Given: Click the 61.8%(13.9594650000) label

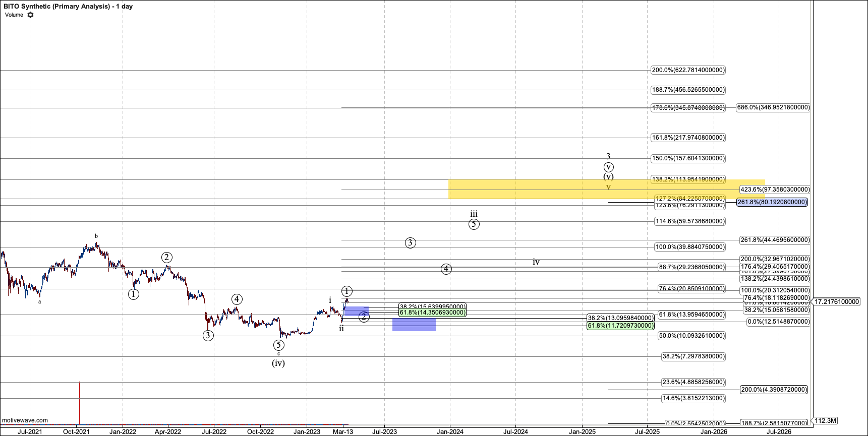Looking at the screenshot, I should (x=691, y=315).
